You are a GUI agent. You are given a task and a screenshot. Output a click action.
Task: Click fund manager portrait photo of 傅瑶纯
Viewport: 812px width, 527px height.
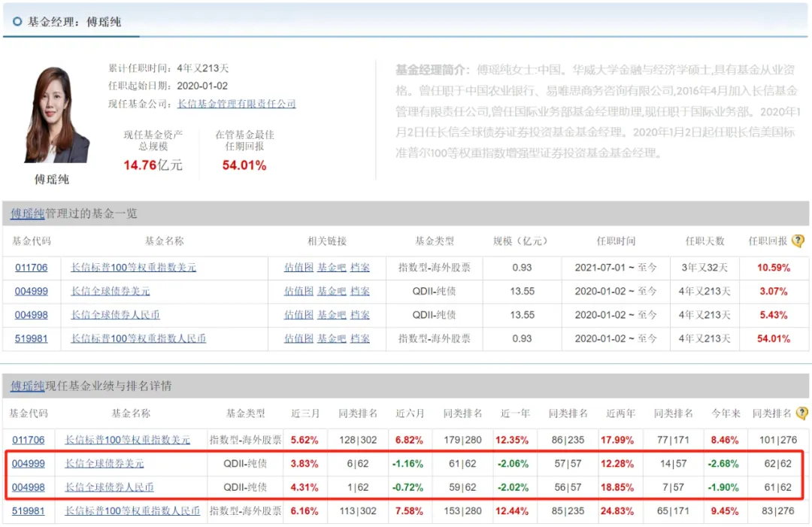(56, 115)
